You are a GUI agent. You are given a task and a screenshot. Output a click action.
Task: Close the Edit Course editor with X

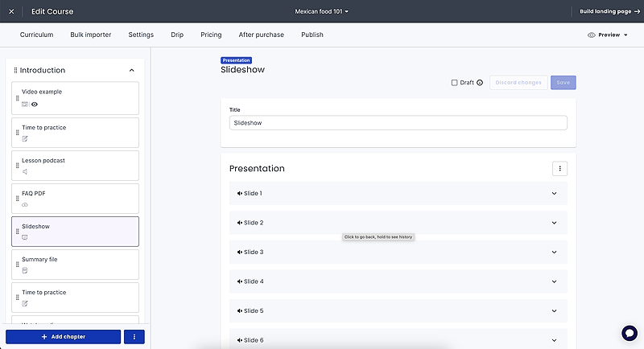11,11
